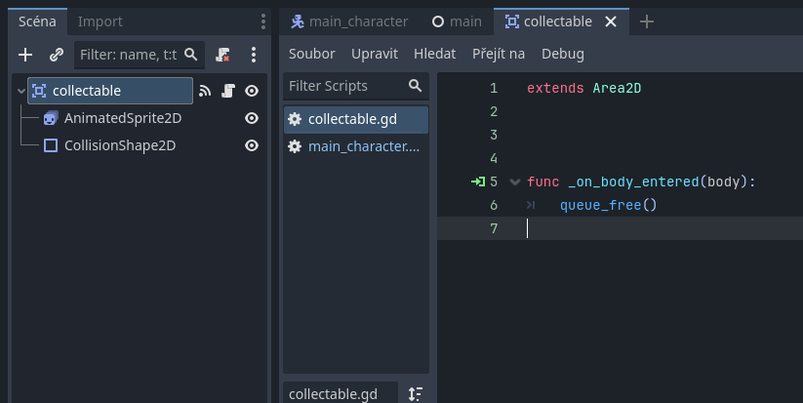Add a new child node with plus icon

(25, 55)
